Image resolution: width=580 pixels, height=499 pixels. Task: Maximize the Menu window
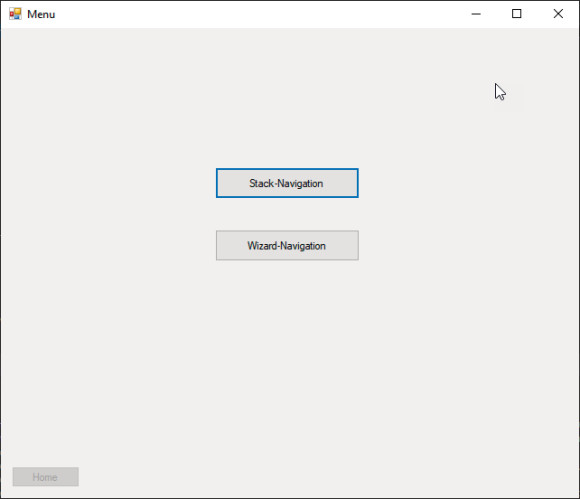pyautogui.click(x=517, y=14)
